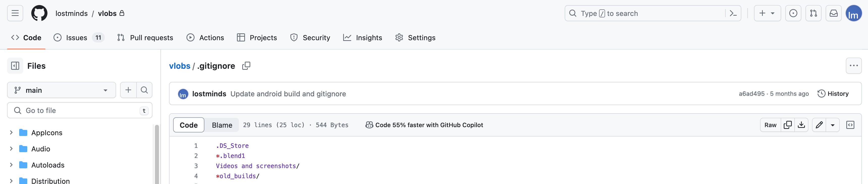Screen dimensions: 868x184
Task: Download the raw .gitignore file
Action: tap(801, 125)
